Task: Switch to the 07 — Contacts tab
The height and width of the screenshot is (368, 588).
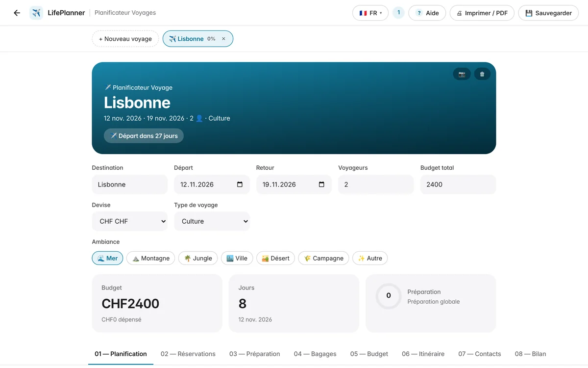Action: (480, 354)
